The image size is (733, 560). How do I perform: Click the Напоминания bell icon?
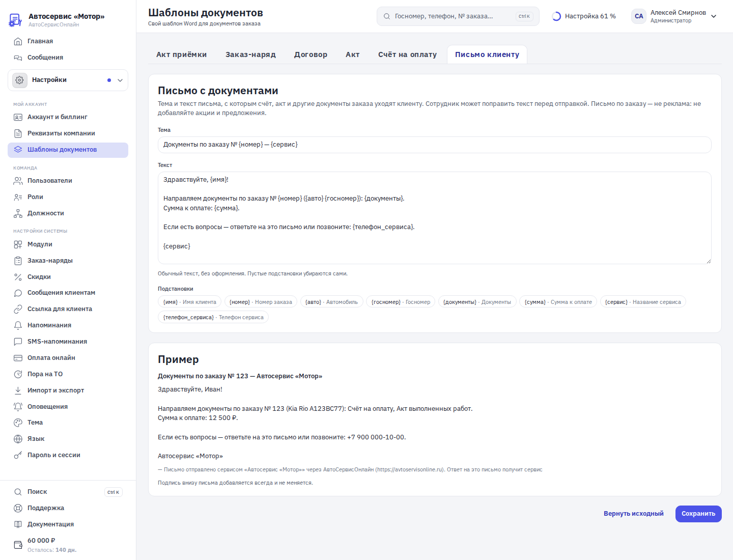click(18, 325)
